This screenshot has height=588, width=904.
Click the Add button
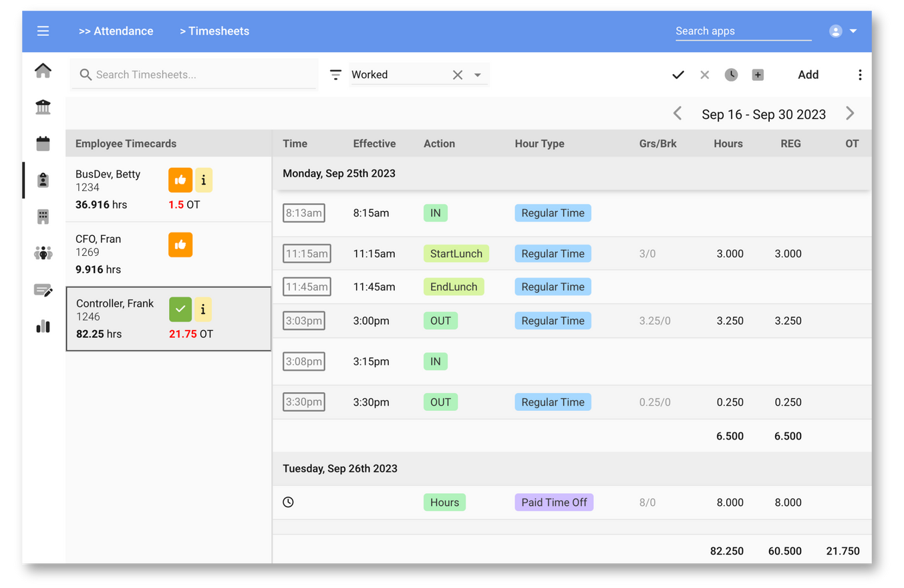click(x=808, y=75)
